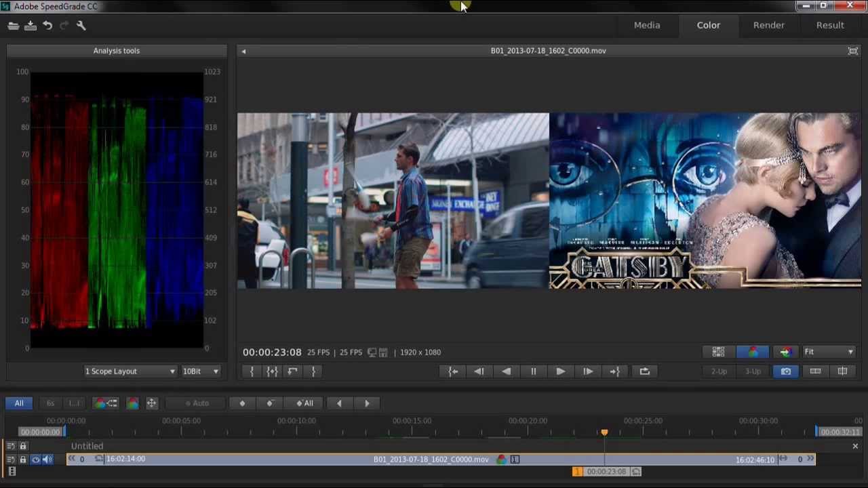The image size is (868, 488).
Task: Set the in point with the left brace
Action: pos(252,371)
